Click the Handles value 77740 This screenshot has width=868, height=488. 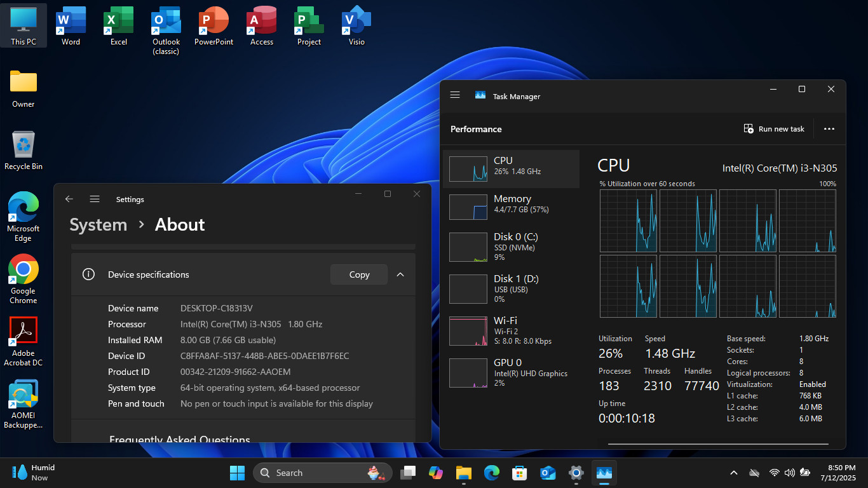click(x=702, y=386)
